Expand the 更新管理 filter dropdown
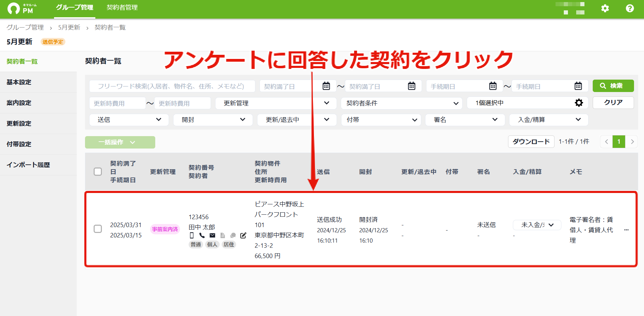This screenshot has height=316, width=644. (276, 103)
